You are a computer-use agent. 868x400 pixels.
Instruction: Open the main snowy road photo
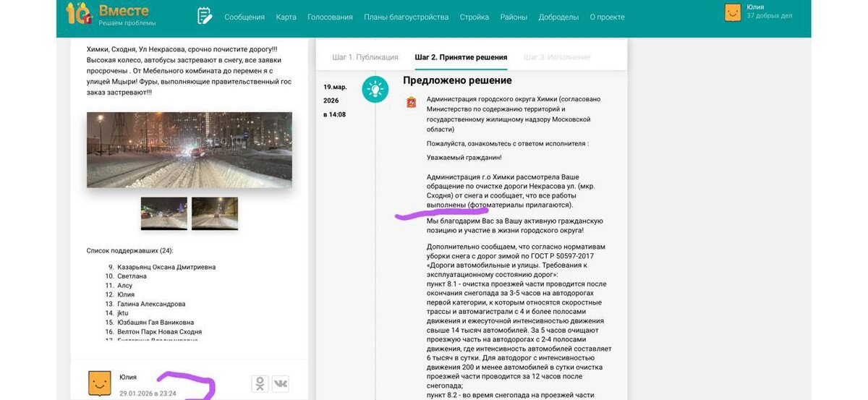[x=190, y=150]
